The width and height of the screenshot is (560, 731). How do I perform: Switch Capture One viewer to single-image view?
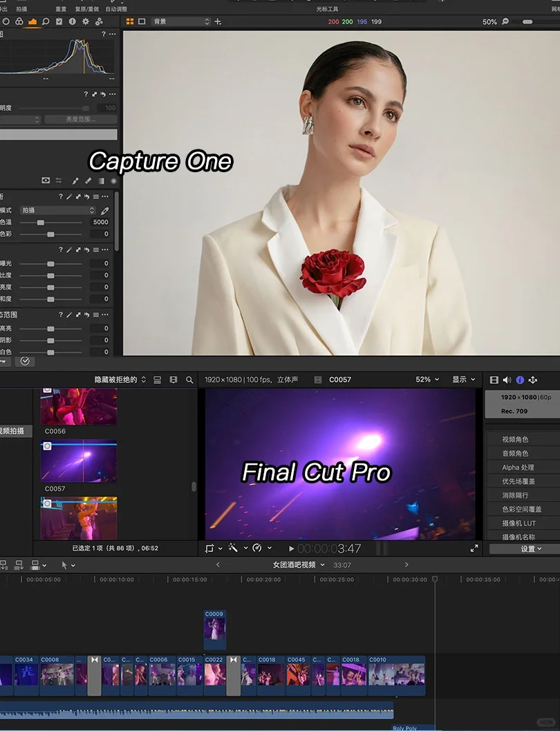tap(142, 21)
